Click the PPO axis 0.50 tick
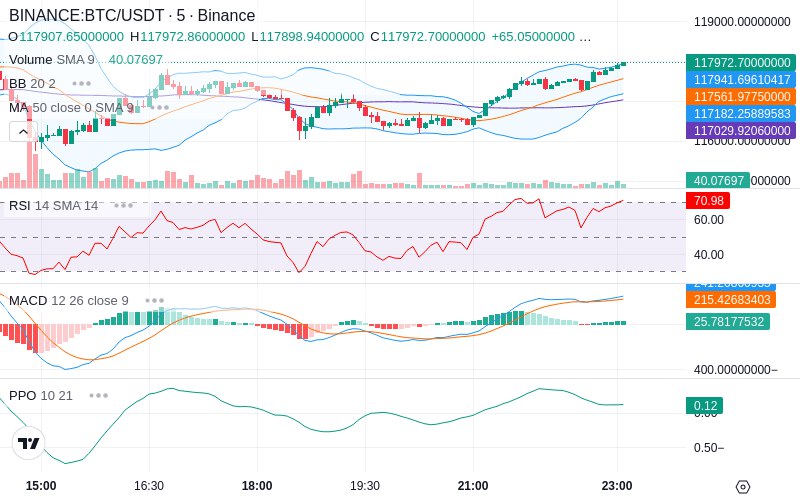The height and width of the screenshot is (500, 800). (x=709, y=448)
